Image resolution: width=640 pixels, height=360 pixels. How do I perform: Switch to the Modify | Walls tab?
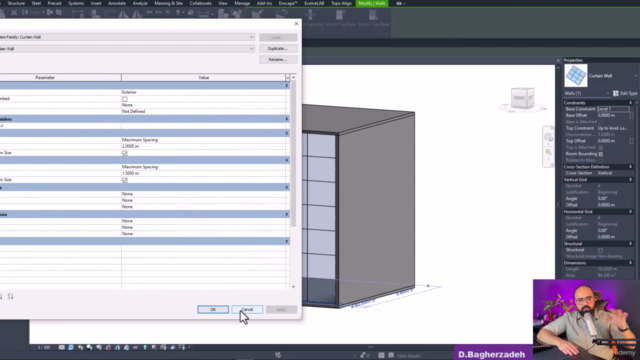point(372,3)
